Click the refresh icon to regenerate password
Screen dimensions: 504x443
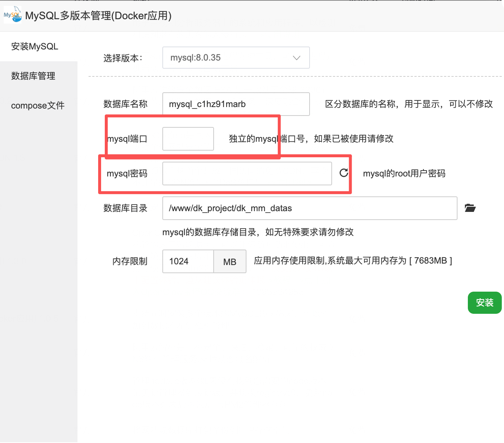344,173
